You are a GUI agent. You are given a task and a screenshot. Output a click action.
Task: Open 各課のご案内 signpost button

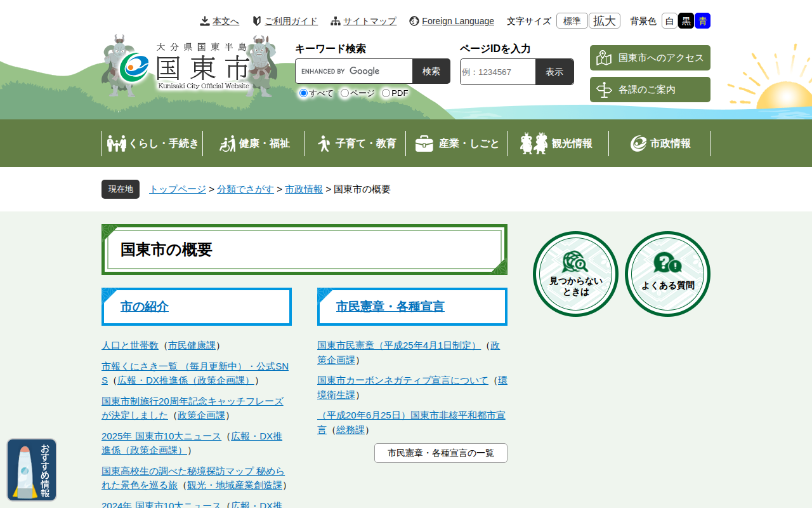[x=650, y=90]
